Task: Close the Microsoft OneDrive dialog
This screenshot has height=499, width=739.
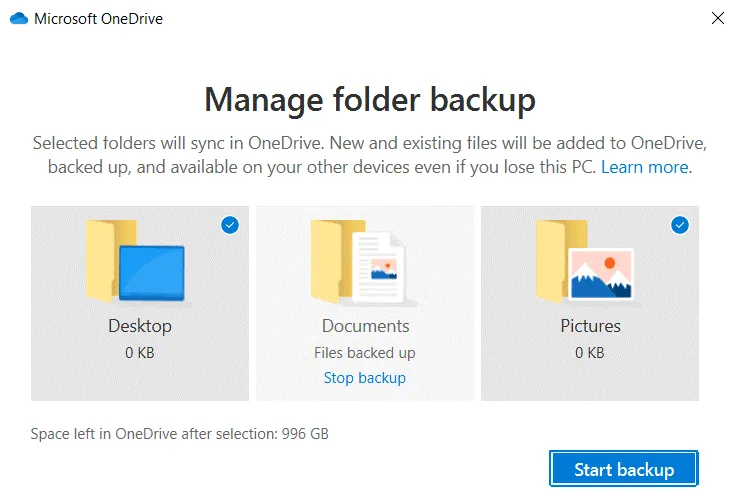Action: 717,18
